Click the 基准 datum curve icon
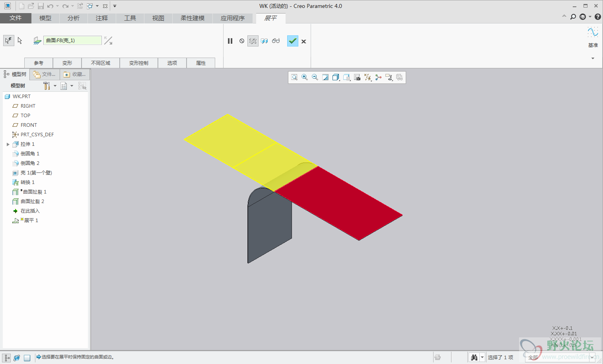The height and width of the screenshot is (364, 603). click(593, 32)
